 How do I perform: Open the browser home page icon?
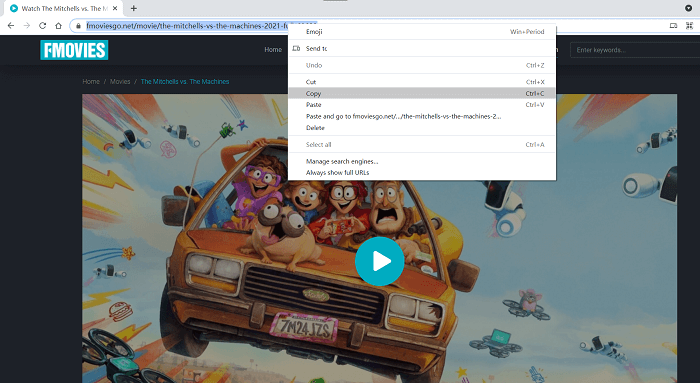(x=58, y=26)
